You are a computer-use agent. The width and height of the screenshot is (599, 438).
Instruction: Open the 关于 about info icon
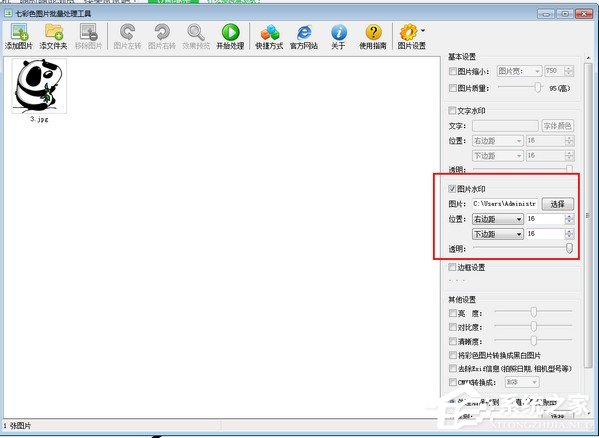(x=338, y=36)
